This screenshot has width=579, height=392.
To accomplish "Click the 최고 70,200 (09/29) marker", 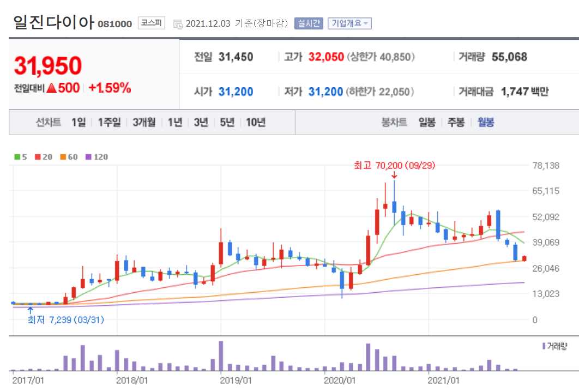I will pos(394,165).
